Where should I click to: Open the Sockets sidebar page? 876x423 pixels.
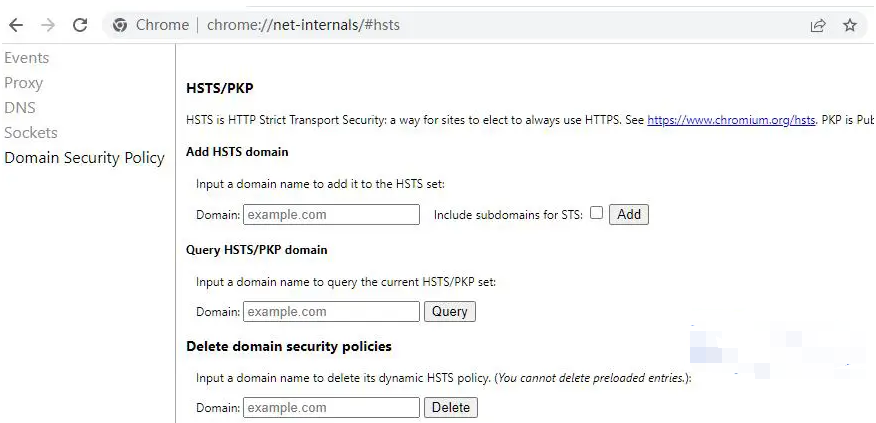[x=31, y=132]
